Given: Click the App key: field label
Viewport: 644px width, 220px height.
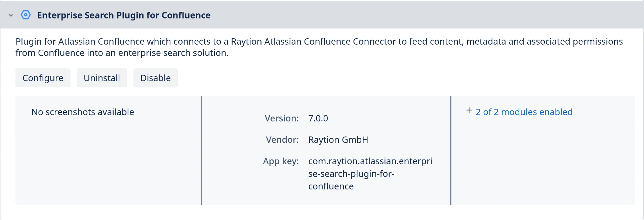Looking at the screenshot, I should pyautogui.click(x=281, y=161).
